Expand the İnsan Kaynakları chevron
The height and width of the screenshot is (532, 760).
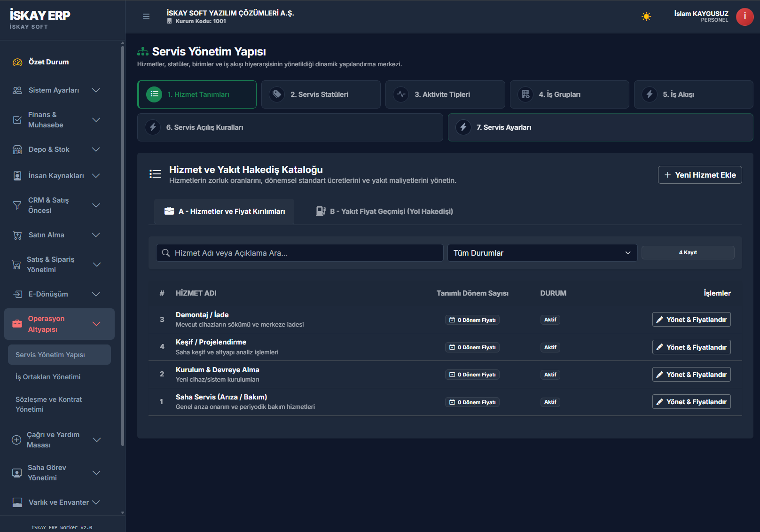coord(96,176)
